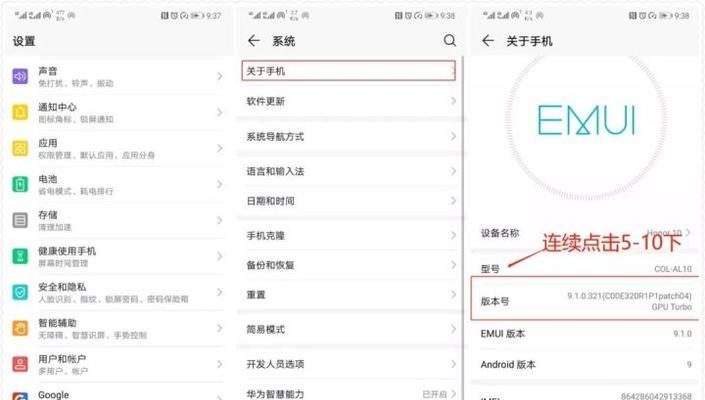Open 关于手机 in system menu
The height and width of the screenshot is (400, 705).
click(x=348, y=71)
